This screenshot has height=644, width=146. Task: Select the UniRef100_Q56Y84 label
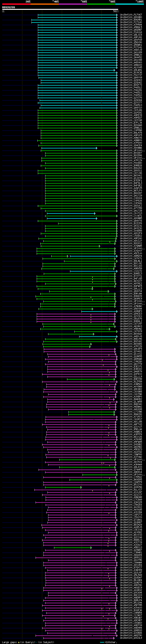click(131, 309)
